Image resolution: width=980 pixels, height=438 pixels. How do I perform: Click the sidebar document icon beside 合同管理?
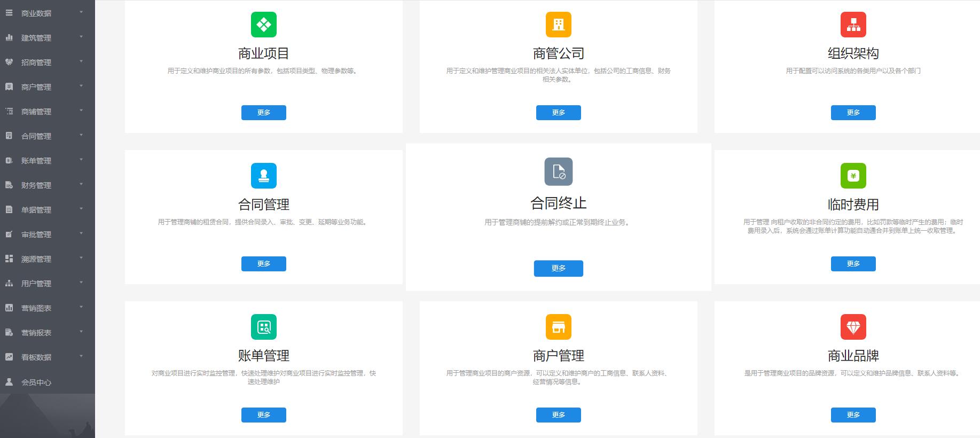pyautogui.click(x=9, y=136)
